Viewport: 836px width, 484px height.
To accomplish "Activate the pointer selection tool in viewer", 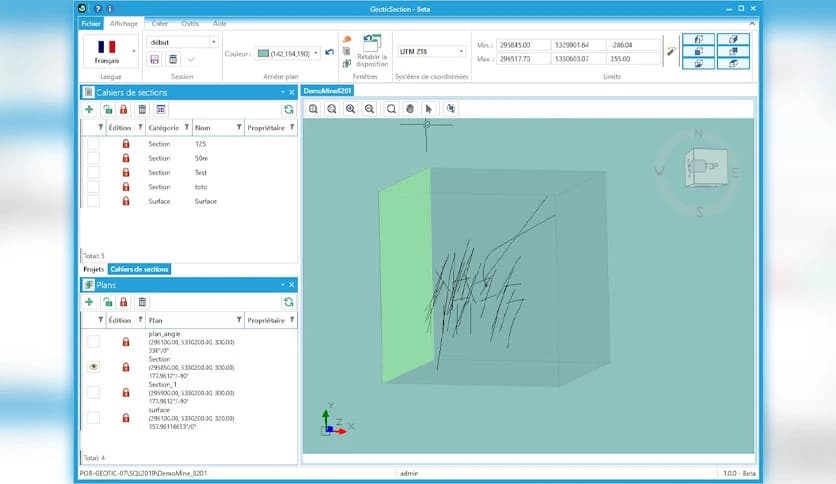I will 428,109.
